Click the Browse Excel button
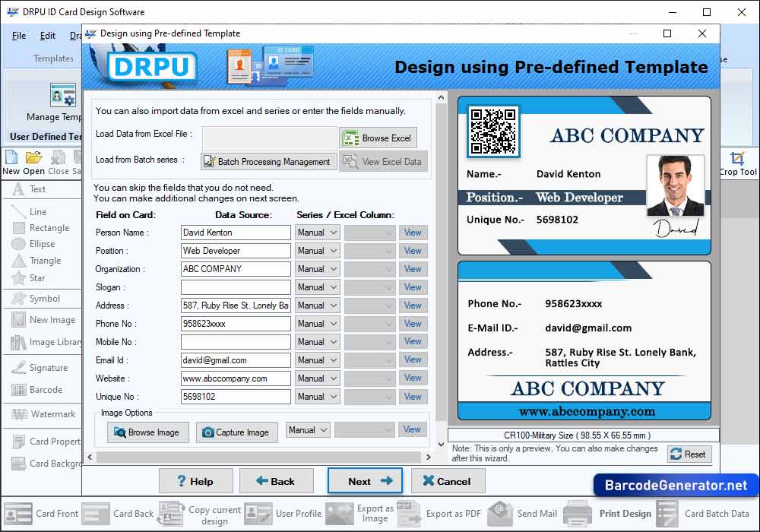Screen dimensions: 760x532 coord(378,138)
